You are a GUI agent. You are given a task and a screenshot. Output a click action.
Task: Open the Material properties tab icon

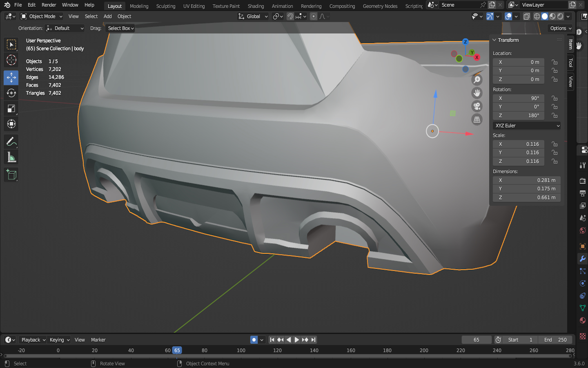point(583,320)
